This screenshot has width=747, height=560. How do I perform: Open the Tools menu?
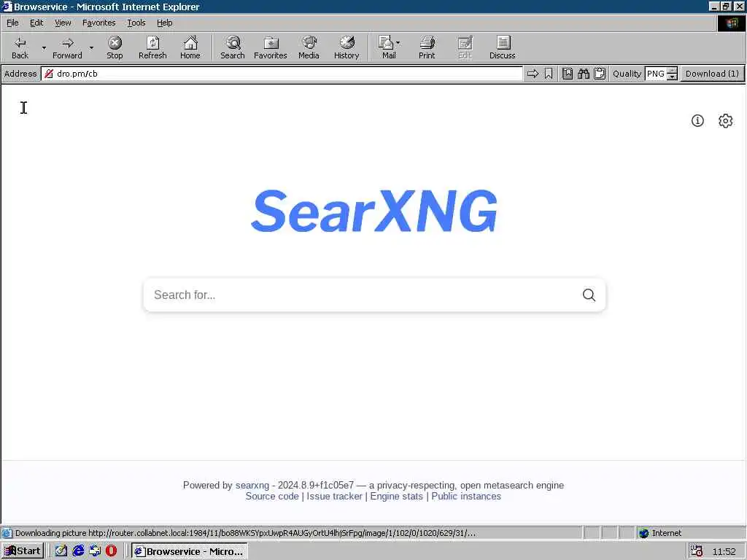pyautogui.click(x=136, y=23)
